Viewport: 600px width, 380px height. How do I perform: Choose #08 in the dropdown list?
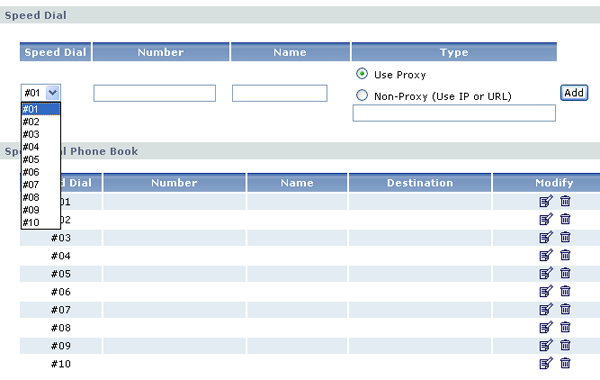point(41,197)
